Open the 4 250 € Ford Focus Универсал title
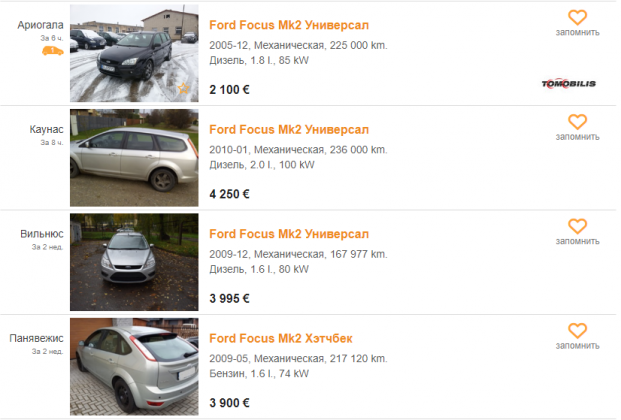The image size is (621, 420). tap(289, 130)
